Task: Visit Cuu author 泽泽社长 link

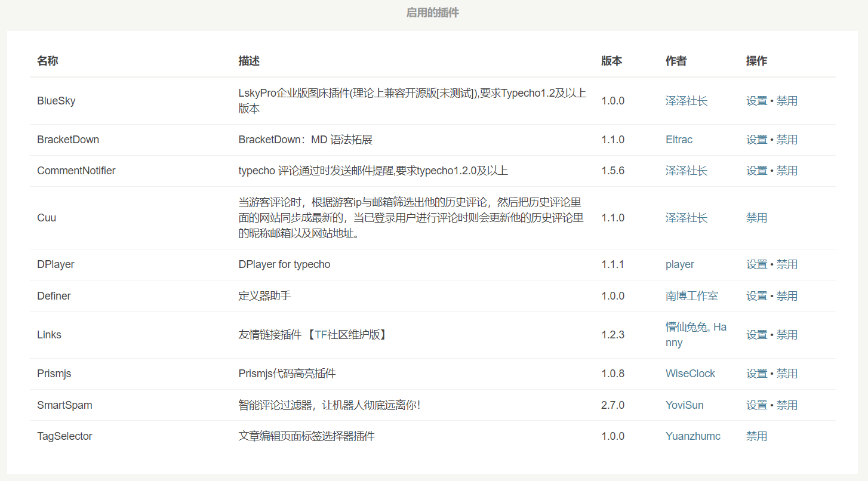Action: click(687, 218)
